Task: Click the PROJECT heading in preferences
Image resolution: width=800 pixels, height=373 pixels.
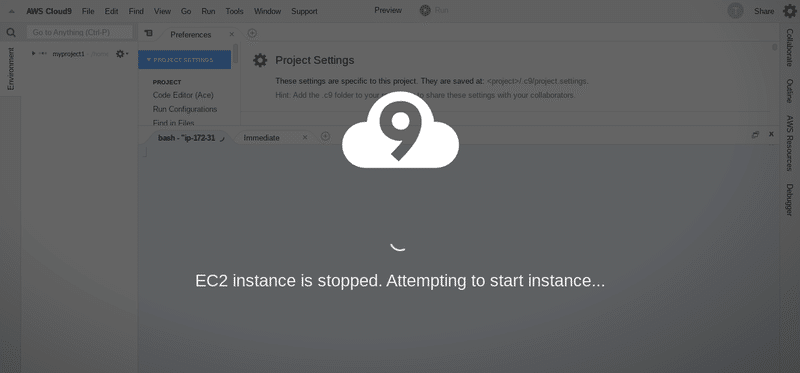Action: click(167, 82)
